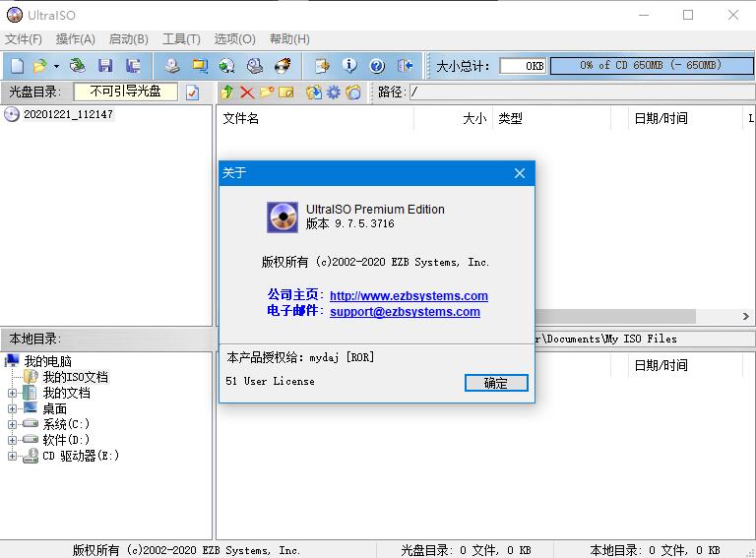The height and width of the screenshot is (558, 756).
Task: Click the Info (i) toolbar icon
Action: click(349, 66)
